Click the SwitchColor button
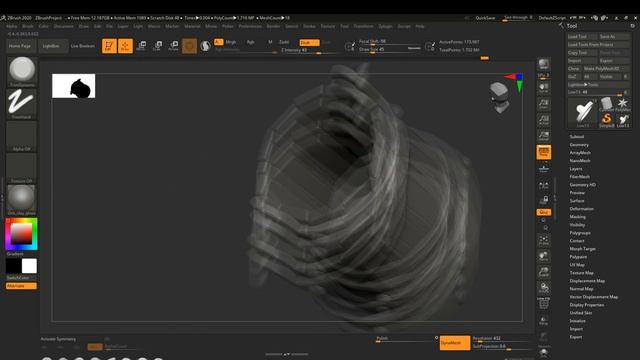 coord(21,278)
